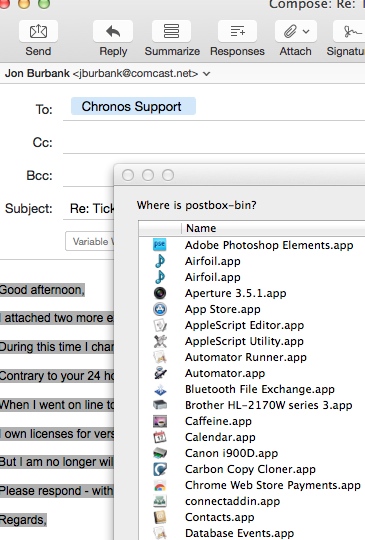
Task: Click the Send envelope icon
Action: point(38,31)
